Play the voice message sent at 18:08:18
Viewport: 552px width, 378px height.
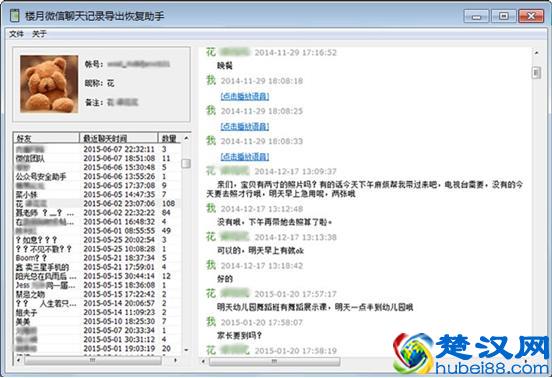point(245,96)
